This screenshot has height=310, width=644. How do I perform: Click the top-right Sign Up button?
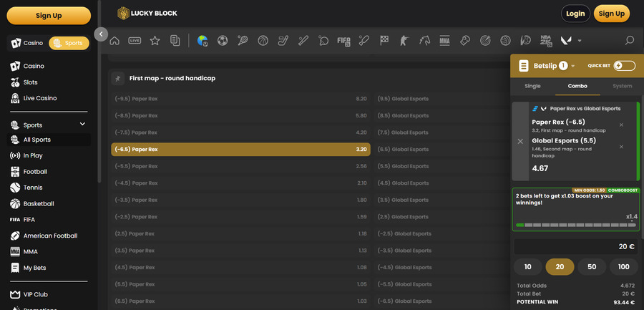pyautogui.click(x=612, y=14)
